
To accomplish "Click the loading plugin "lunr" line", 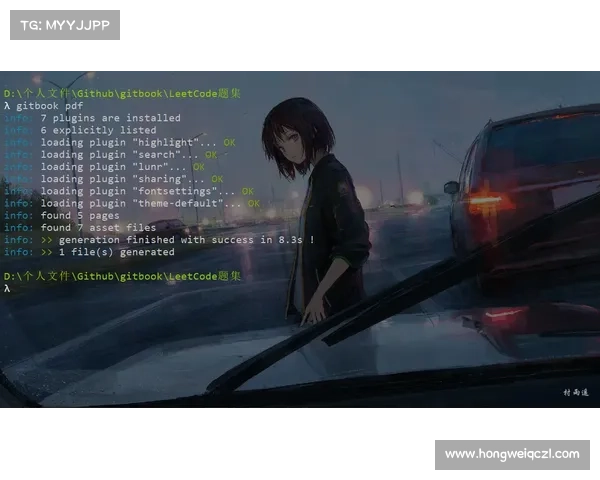I will [104, 167].
